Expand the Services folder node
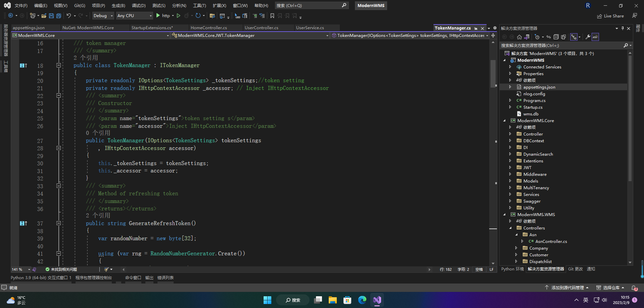This screenshot has width=644, height=308. coord(510,194)
